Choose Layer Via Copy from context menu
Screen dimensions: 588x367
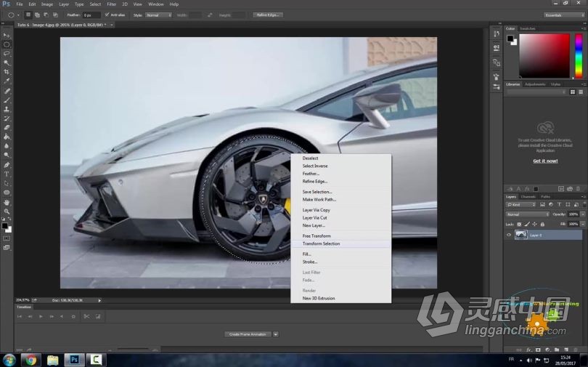pos(316,210)
